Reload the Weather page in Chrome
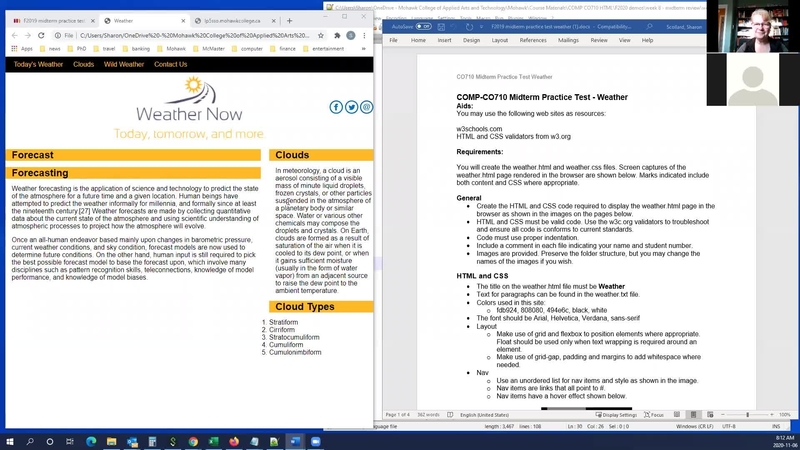 tap(41, 35)
